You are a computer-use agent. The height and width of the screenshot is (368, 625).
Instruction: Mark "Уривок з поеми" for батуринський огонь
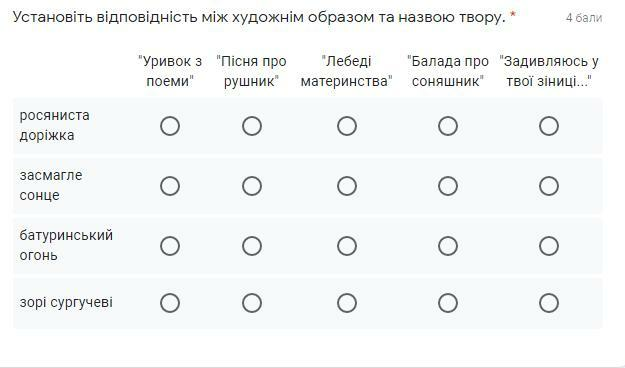click(x=170, y=246)
